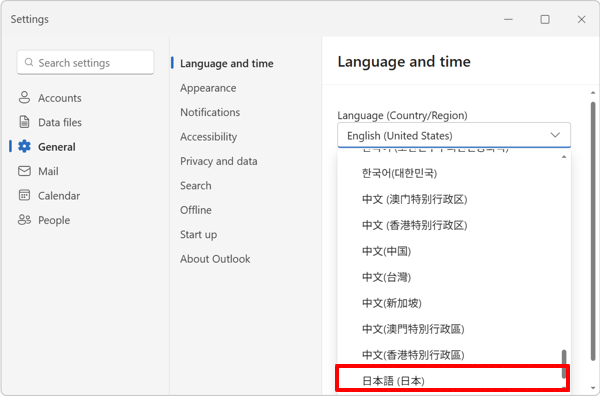Open the Search settings page
The width and height of the screenshot is (600, 396).
pyautogui.click(x=196, y=186)
